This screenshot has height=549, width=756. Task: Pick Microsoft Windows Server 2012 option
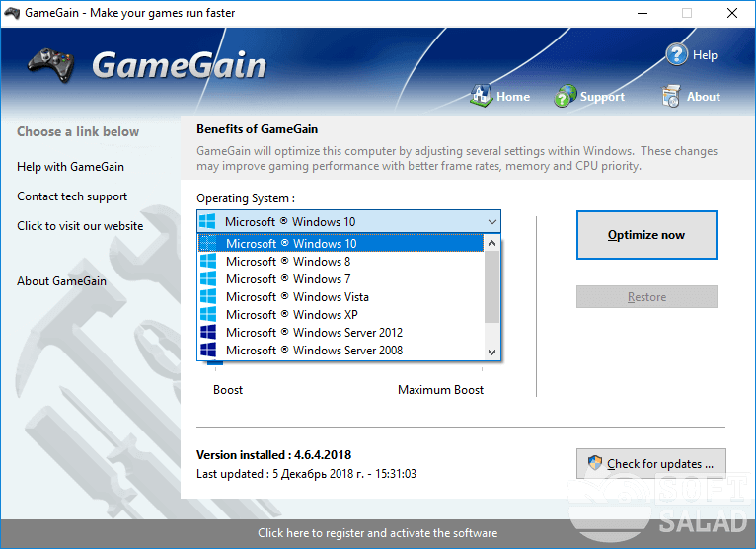(x=340, y=333)
